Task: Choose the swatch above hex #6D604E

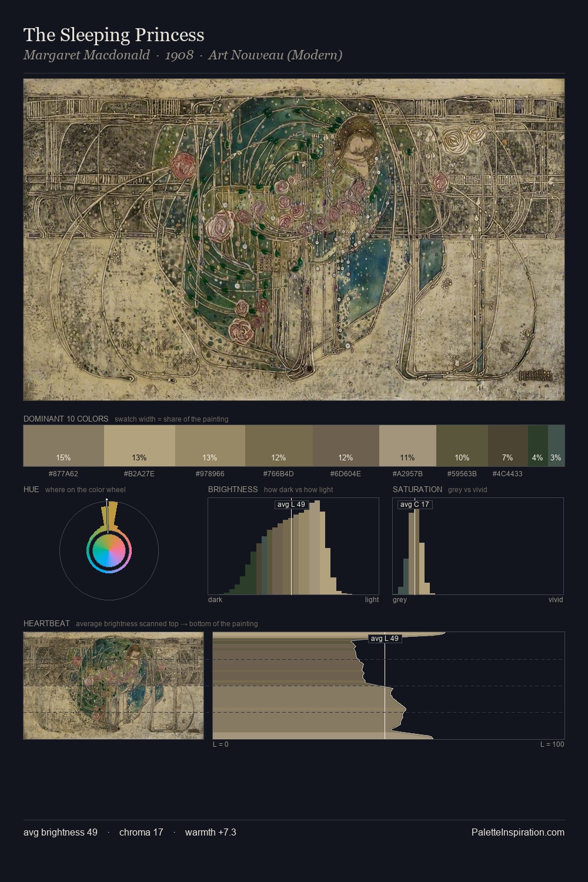Action: pyautogui.click(x=346, y=446)
